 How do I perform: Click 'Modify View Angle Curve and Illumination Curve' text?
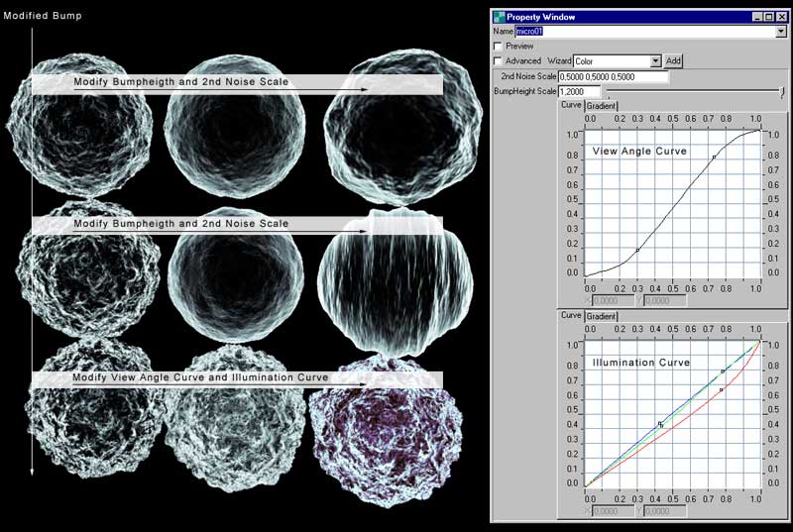(x=200, y=377)
